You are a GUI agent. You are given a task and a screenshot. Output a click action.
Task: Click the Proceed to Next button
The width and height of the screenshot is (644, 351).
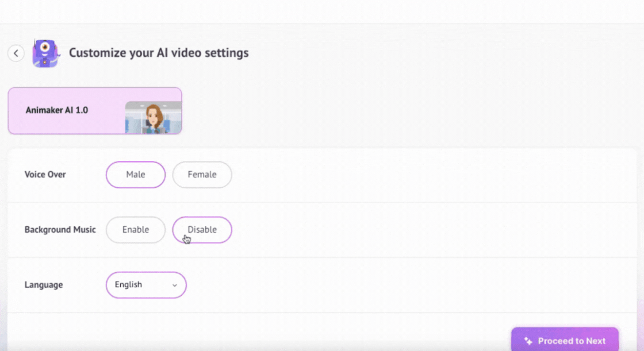click(565, 341)
